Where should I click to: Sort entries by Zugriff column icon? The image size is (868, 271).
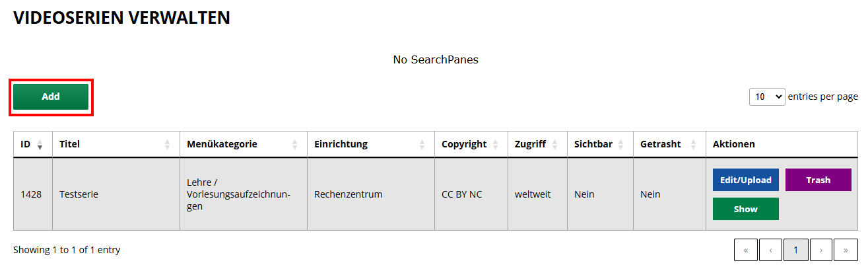tap(554, 144)
